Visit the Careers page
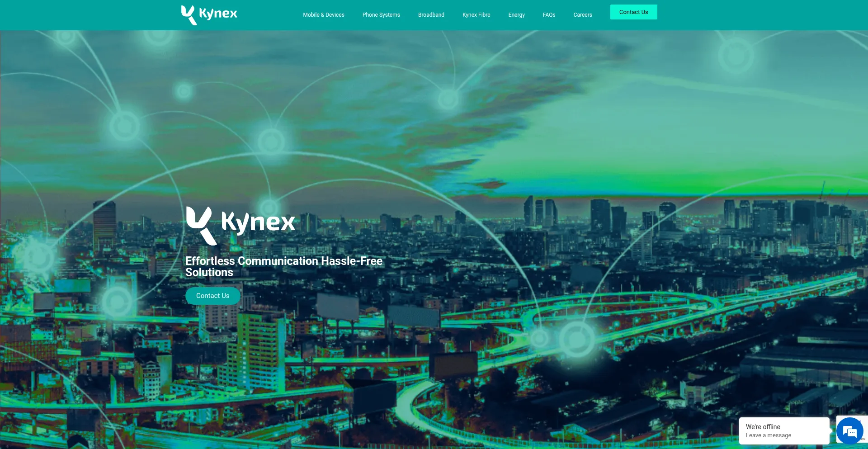Image resolution: width=868 pixels, height=449 pixels. point(583,15)
